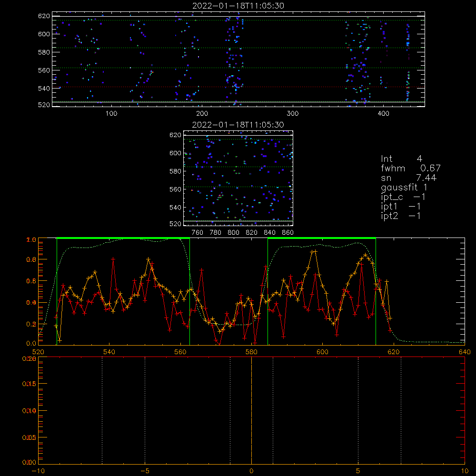476x476 pixels.
Task: Click x-axis label -10 on the bottom plot
Action: point(38,471)
